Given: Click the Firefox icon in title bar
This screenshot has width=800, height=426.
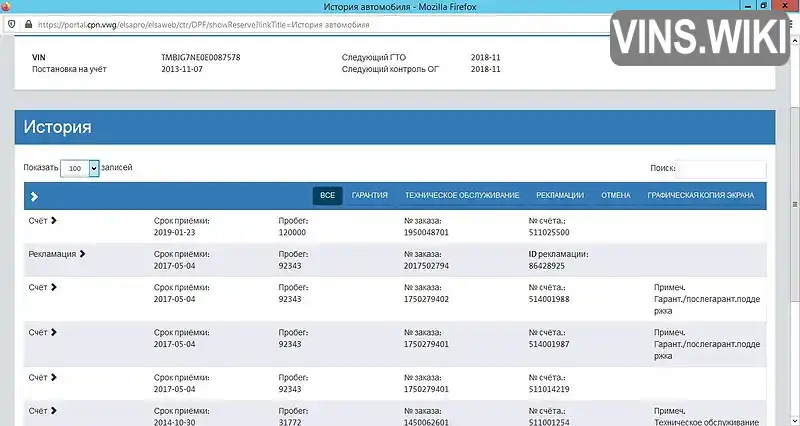Looking at the screenshot, I should [x=6, y=6].
